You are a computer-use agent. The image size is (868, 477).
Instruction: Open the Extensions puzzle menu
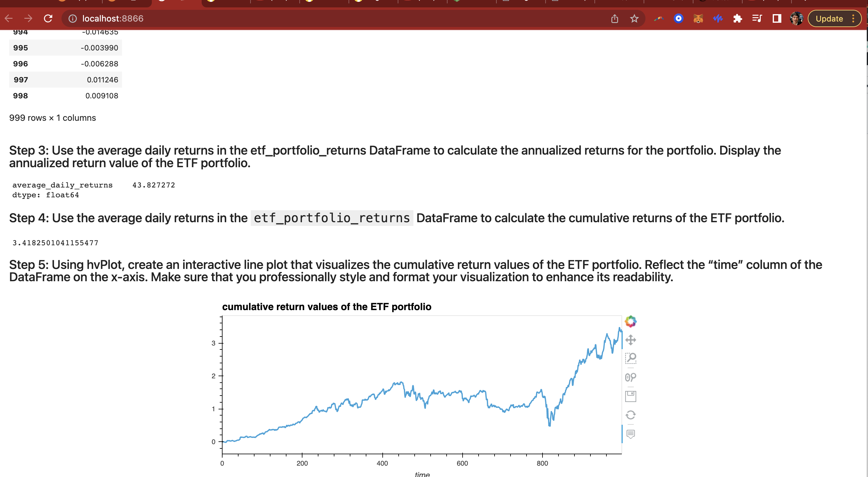(737, 18)
